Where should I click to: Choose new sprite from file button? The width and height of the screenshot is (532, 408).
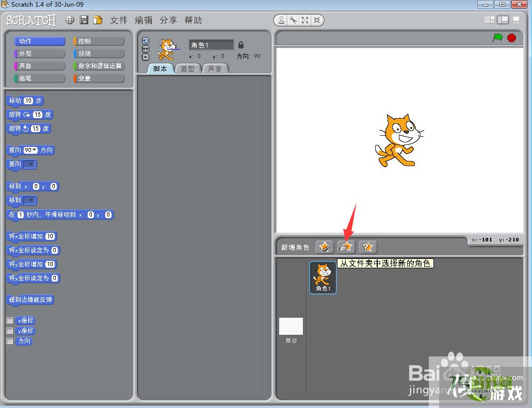pos(346,247)
